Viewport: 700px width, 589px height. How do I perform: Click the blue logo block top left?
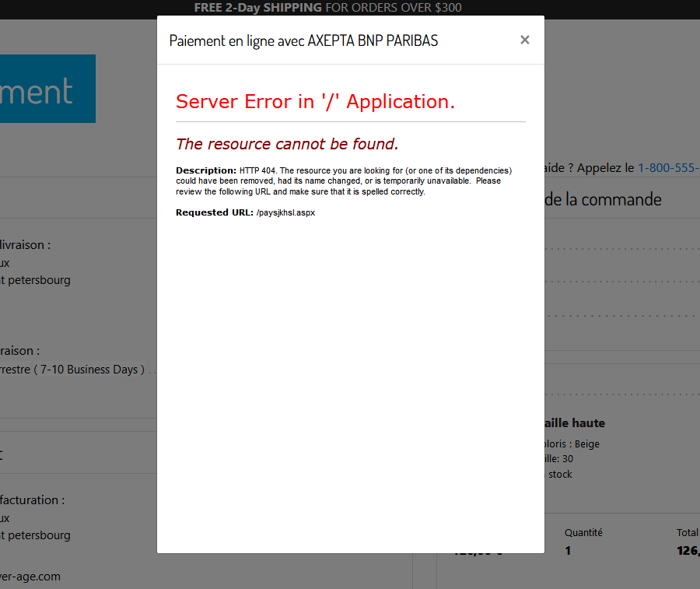(47, 89)
